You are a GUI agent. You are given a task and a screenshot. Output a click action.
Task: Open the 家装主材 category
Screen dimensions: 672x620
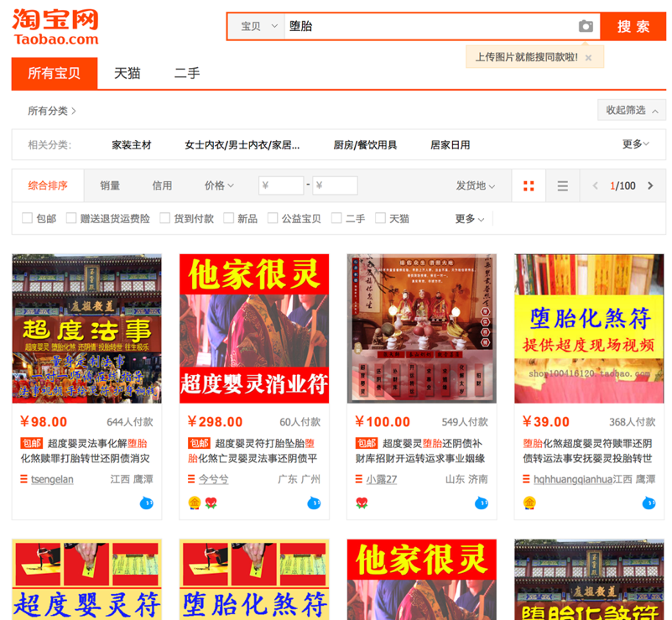[x=132, y=145]
